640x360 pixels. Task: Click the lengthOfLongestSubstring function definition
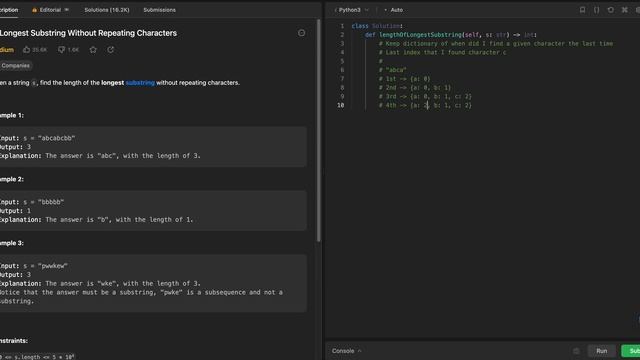pos(451,35)
